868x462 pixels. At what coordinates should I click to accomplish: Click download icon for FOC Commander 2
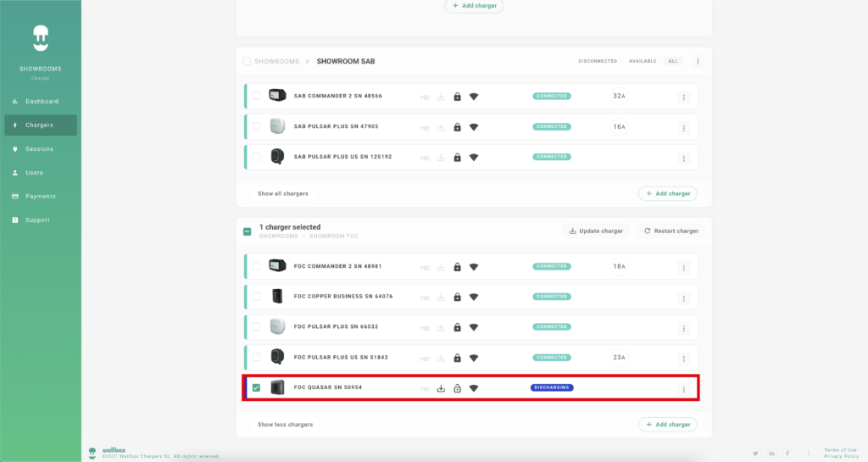(441, 267)
